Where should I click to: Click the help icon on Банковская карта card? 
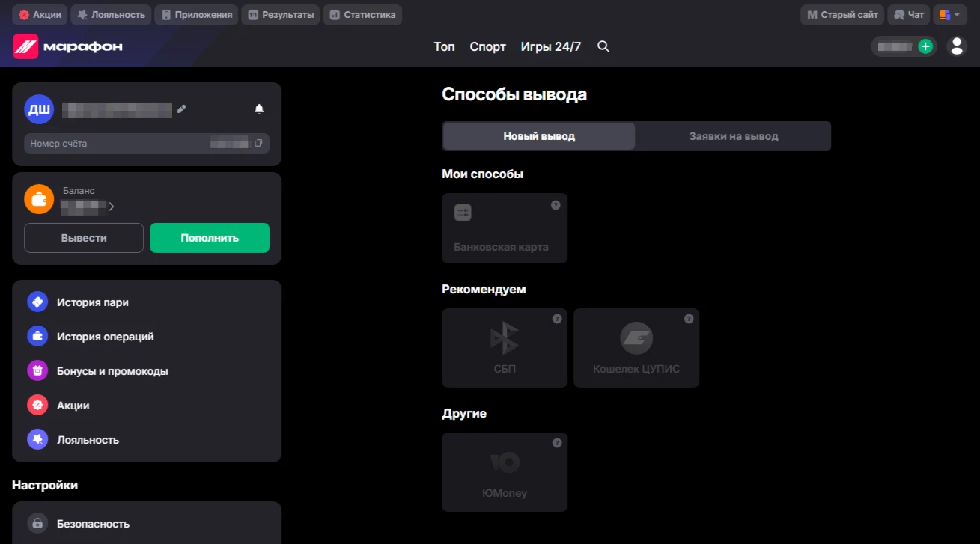click(x=556, y=205)
